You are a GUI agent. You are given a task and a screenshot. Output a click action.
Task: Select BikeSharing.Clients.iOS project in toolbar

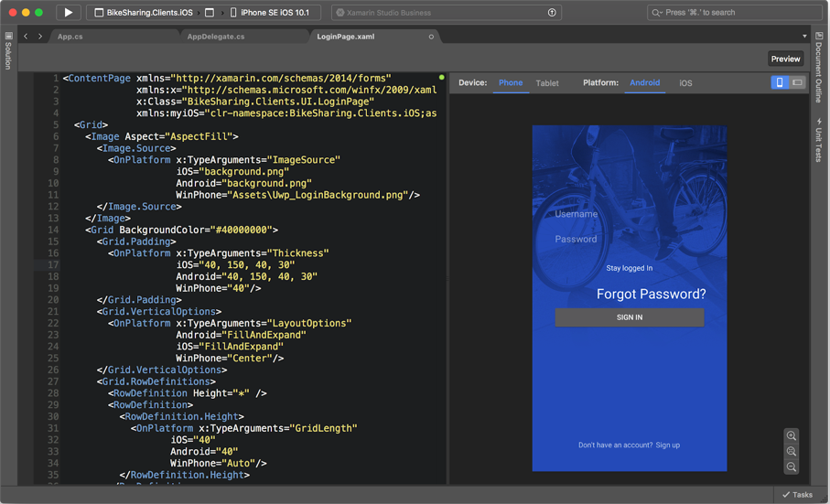(x=144, y=12)
